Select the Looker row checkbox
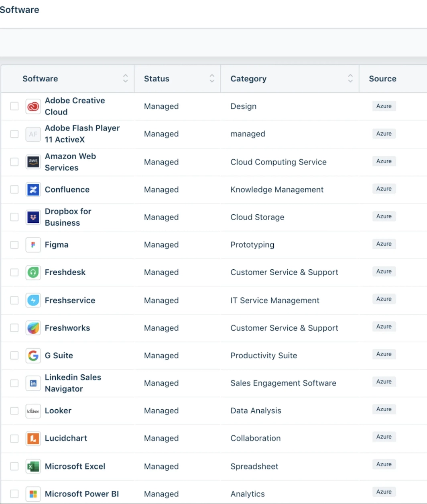 14,411
